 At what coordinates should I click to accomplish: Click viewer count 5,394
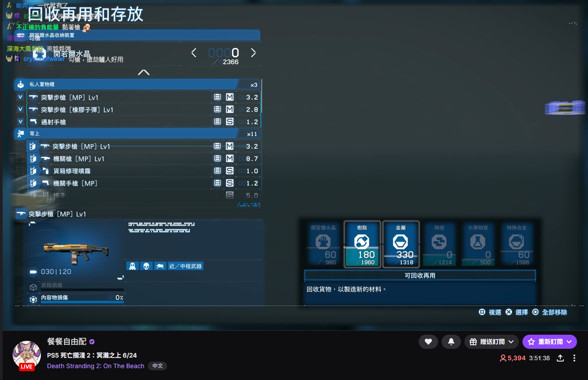coord(513,358)
